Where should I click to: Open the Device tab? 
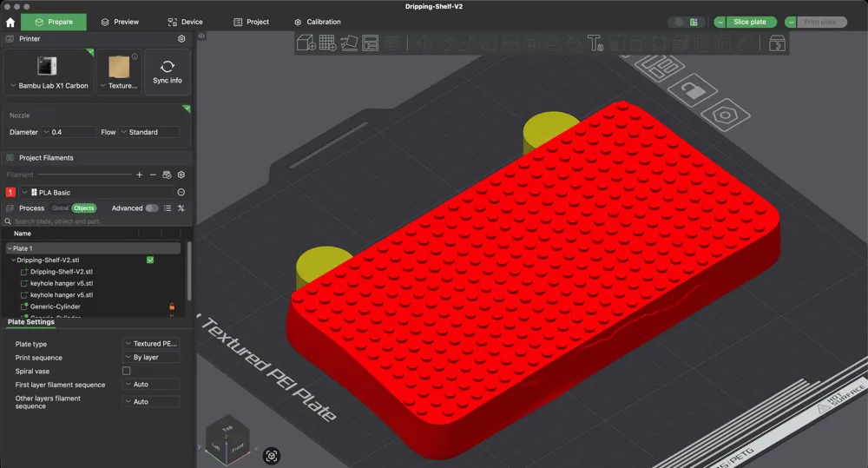(x=186, y=23)
